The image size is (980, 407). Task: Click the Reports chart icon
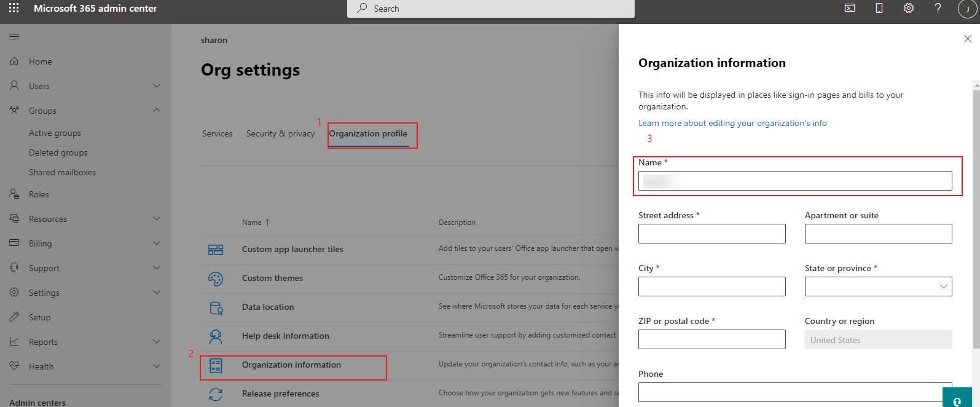(14, 342)
